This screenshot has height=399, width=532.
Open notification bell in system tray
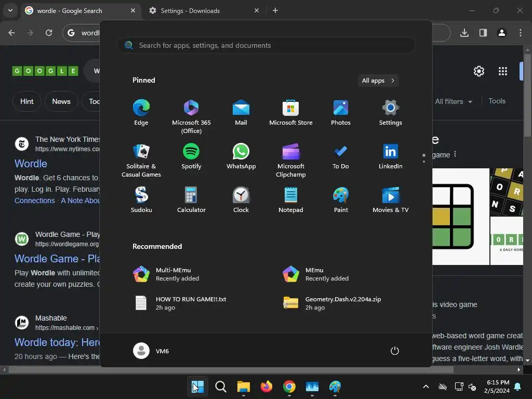518,387
